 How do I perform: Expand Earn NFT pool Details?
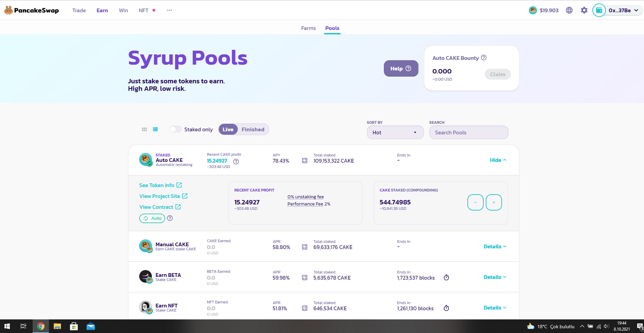[x=495, y=308]
